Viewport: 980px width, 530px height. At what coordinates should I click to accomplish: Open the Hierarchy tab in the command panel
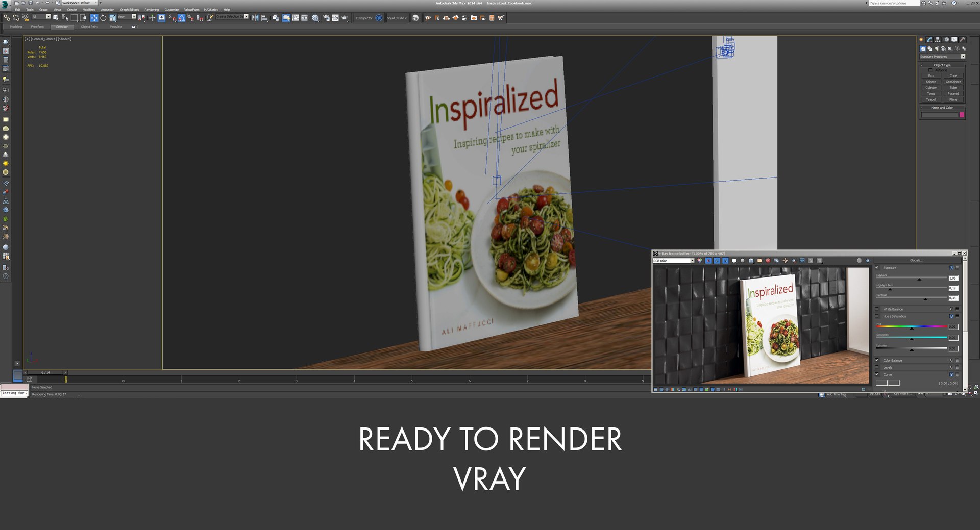938,39
